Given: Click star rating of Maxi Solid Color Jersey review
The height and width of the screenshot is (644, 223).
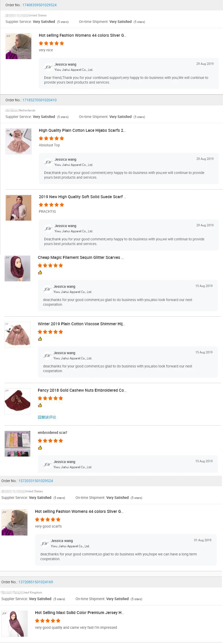Looking at the screenshot, I should (47, 621).
